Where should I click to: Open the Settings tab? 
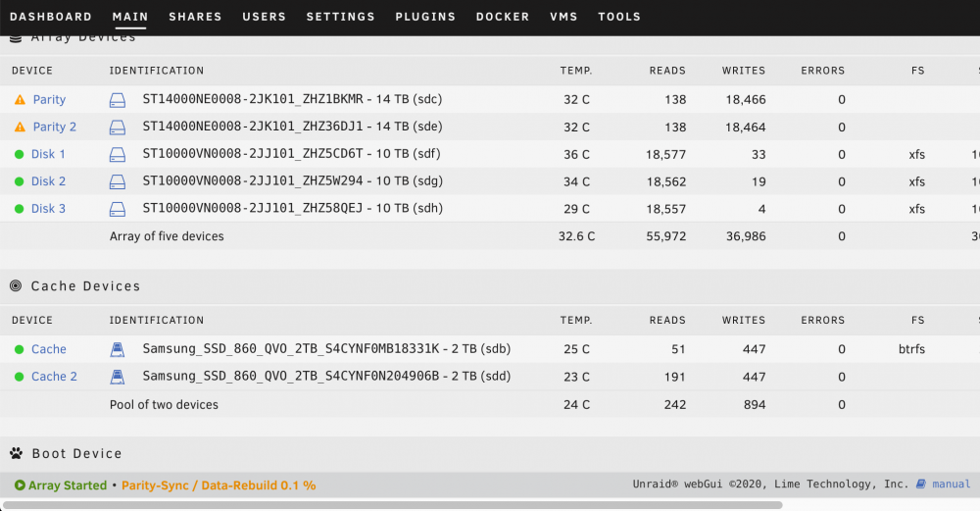[340, 17]
